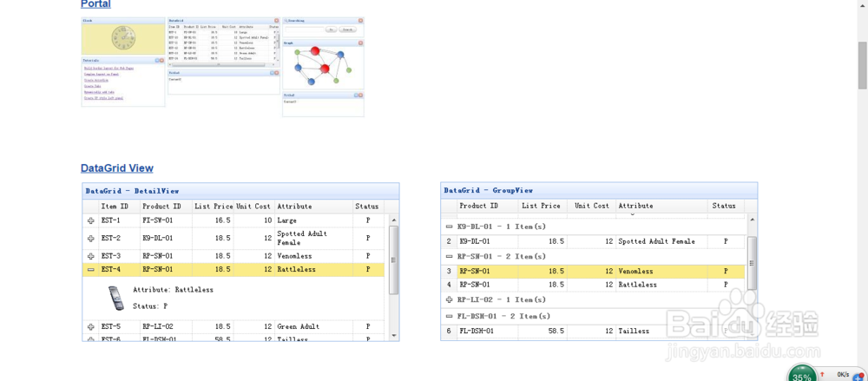Click the phone image in EST-4 detail
This screenshot has width=868, height=381.
115,298
